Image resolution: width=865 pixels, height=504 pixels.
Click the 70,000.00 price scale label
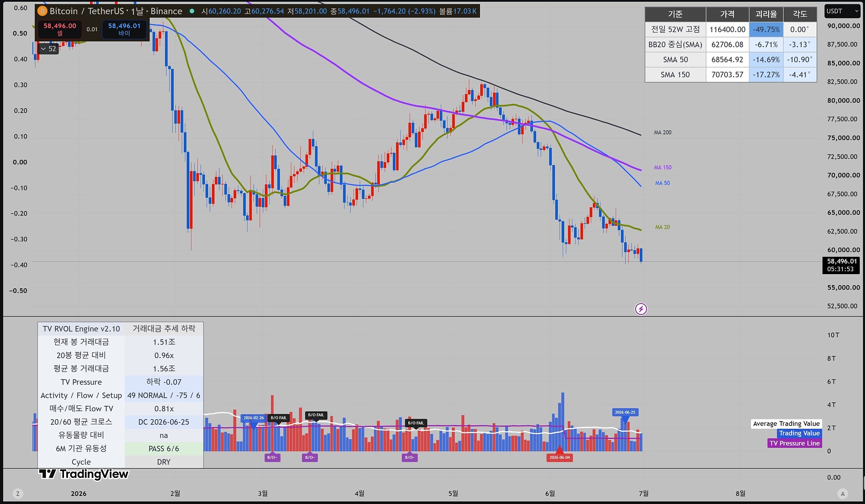[x=843, y=175]
